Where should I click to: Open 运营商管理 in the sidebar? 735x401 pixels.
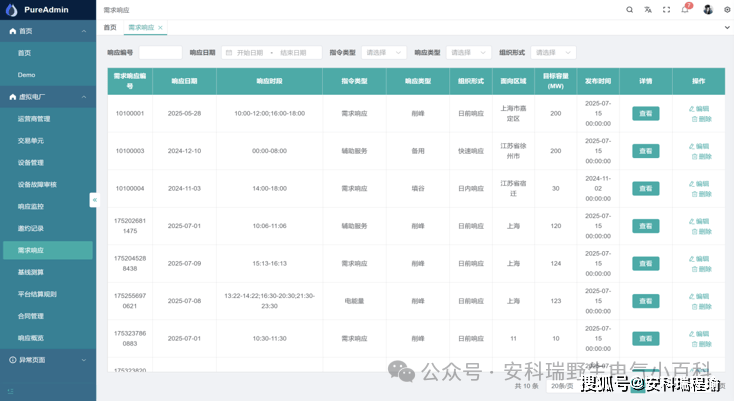[x=48, y=119]
